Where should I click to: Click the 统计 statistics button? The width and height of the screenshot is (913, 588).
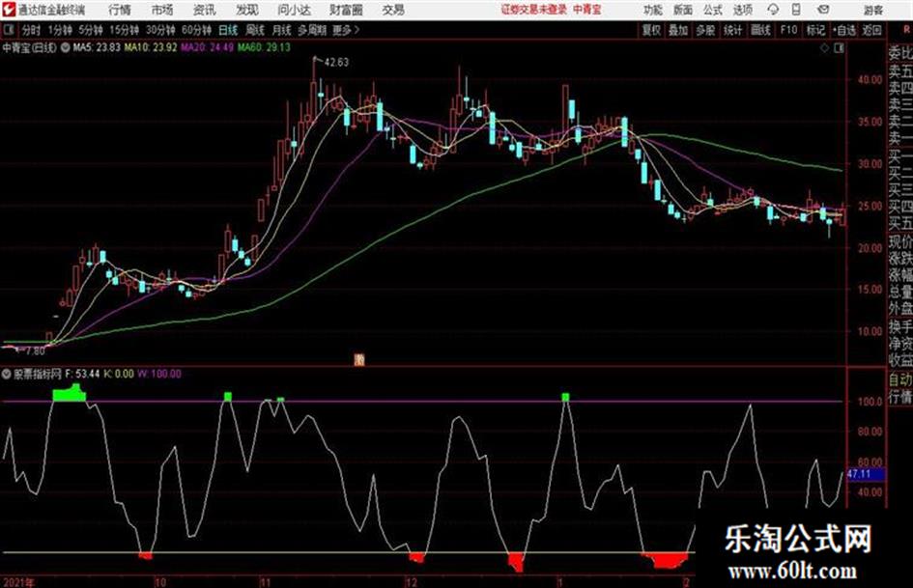click(733, 30)
